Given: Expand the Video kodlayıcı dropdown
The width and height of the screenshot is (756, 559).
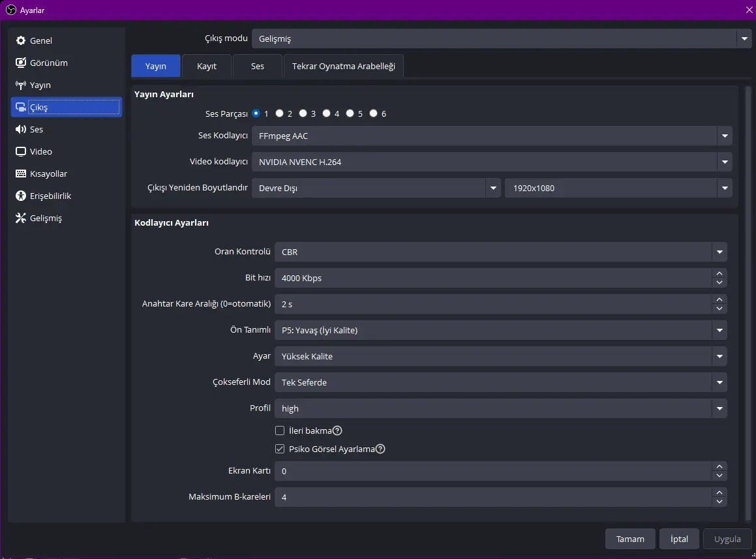Looking at the screenshot, I should coord(492,162).
